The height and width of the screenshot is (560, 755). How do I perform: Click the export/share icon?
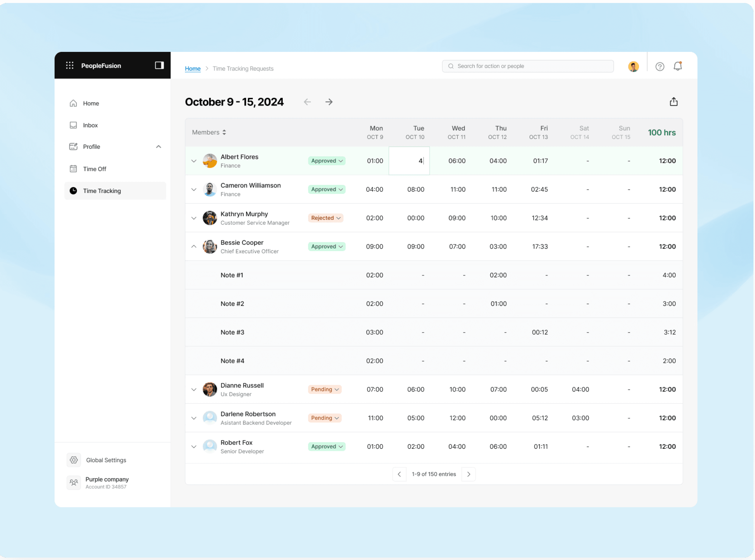[673, 102]
